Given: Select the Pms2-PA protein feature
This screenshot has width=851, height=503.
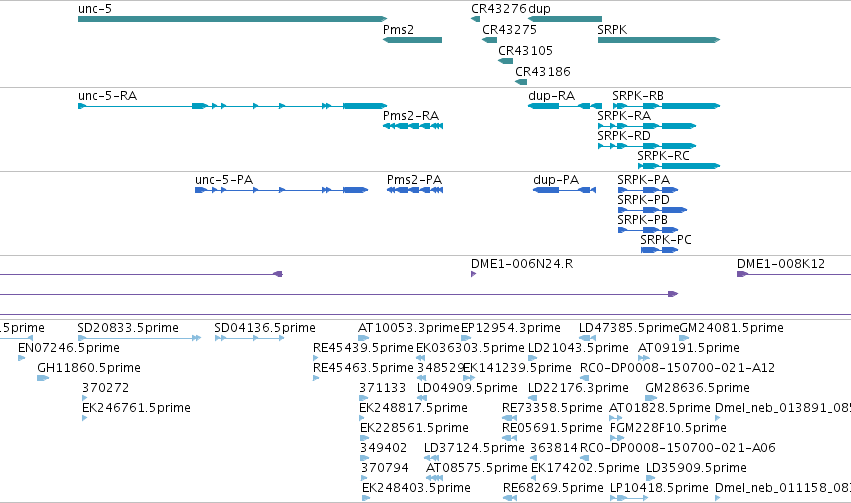Looking at the screenshot, I should [x=415, y=190].
